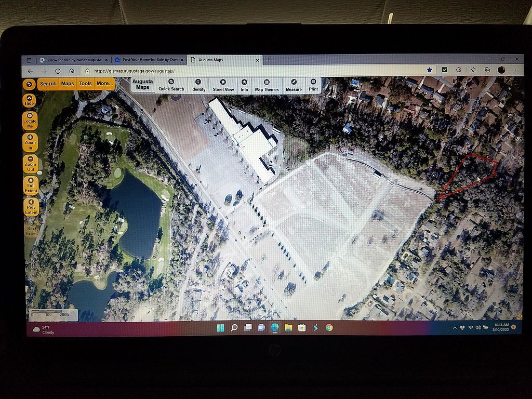Print the current map
The height and width of the screenshot is (399, 532).
(x=313, y=85)
